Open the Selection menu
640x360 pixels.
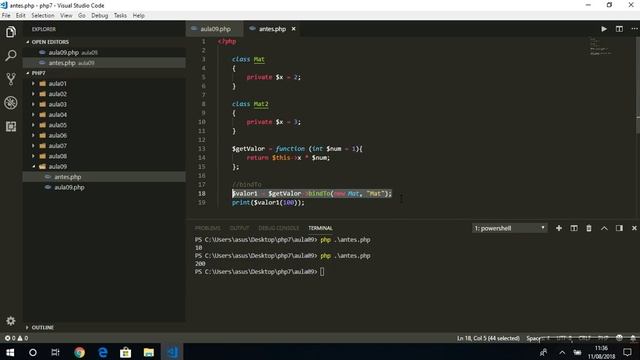[43, 16]
